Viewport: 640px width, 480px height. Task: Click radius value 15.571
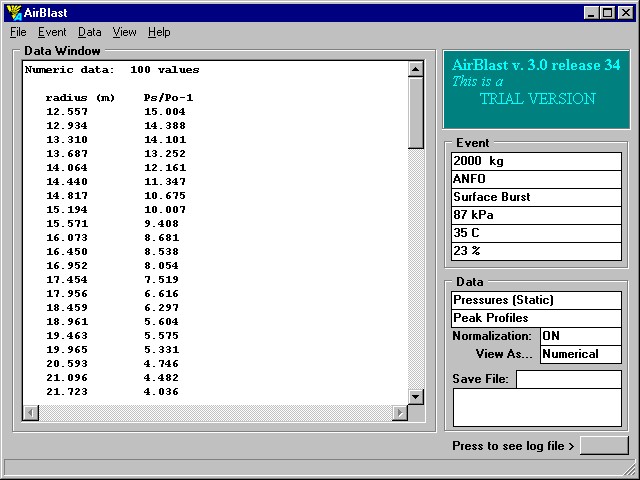pyautogui.click(x=67, y=224)
